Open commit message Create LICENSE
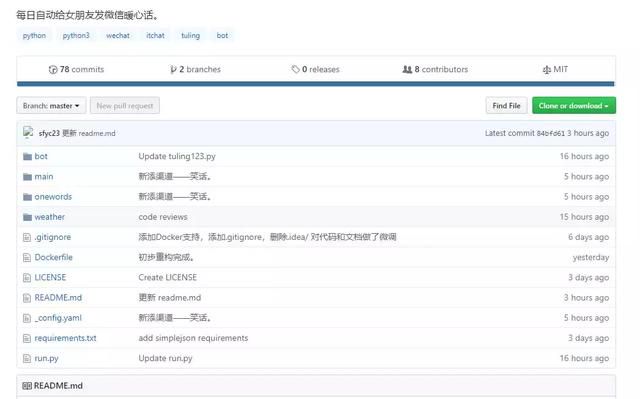 [167, 277]
